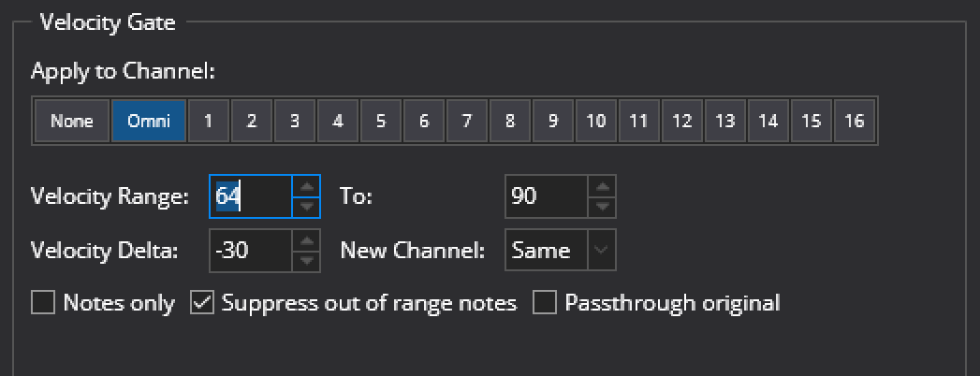Increase Velocity Range start value with up arrow
The image size is (980, 376).
click(306, 186)
